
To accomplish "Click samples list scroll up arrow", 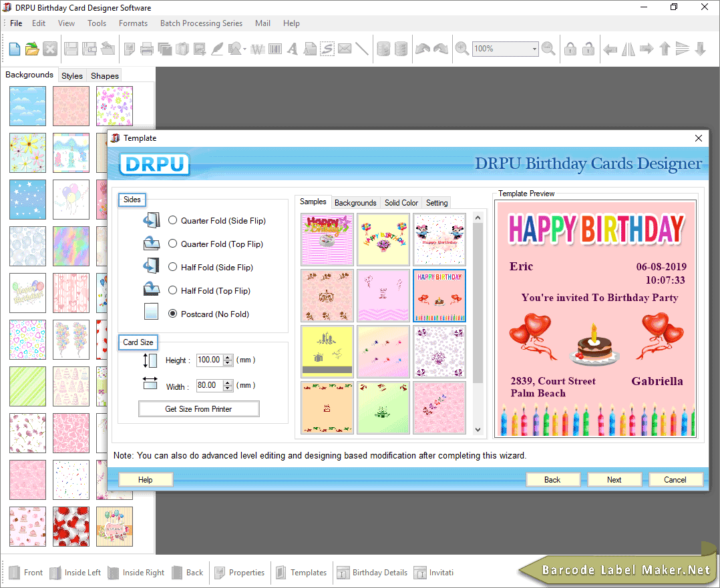I will (x=478, y=218).
